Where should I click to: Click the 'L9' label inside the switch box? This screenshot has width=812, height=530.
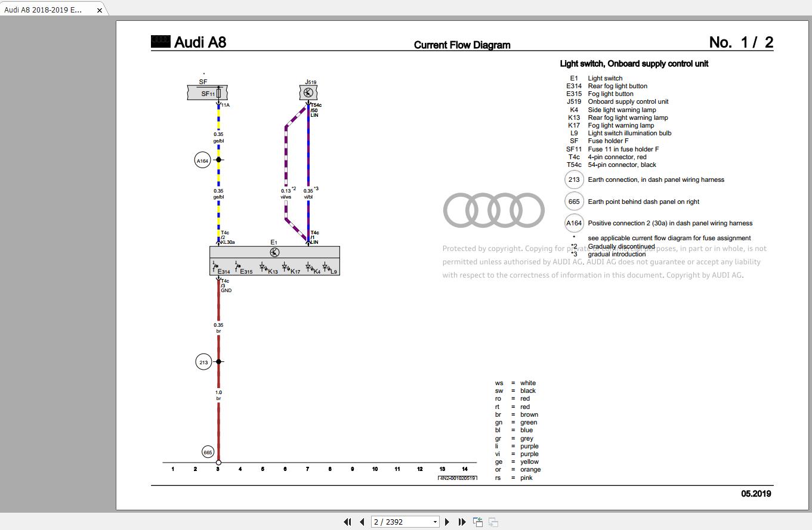(x=334, y=272)
